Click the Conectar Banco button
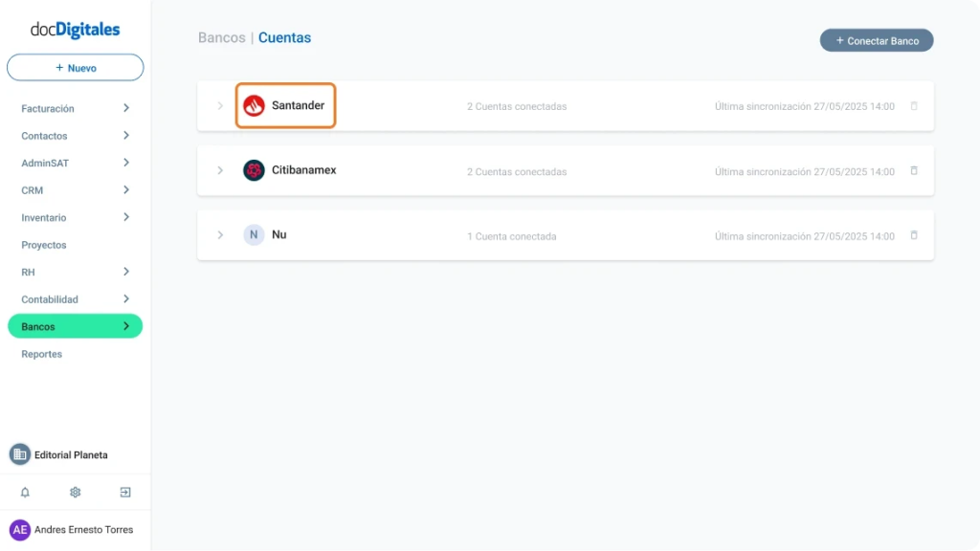This screenshot has height=551, width=980. click(x=876, y=40)
